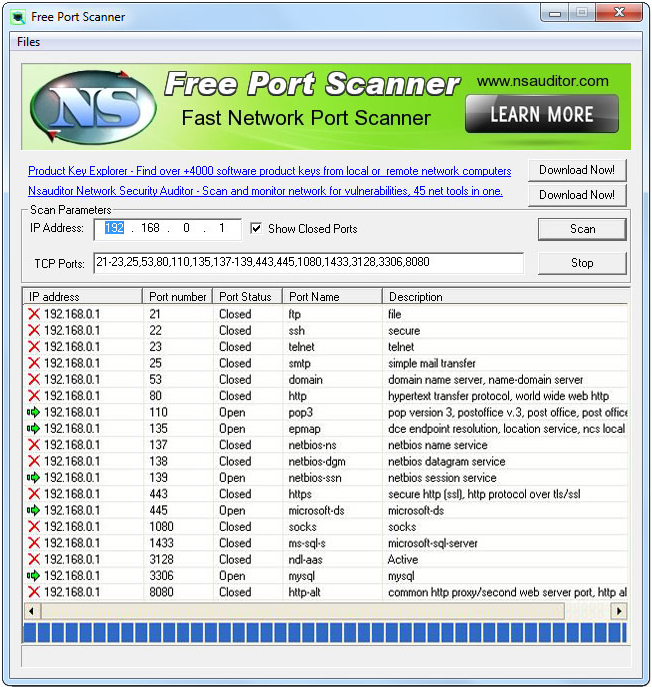Click the open-port green arrow for port 110

tap(33, 412)
